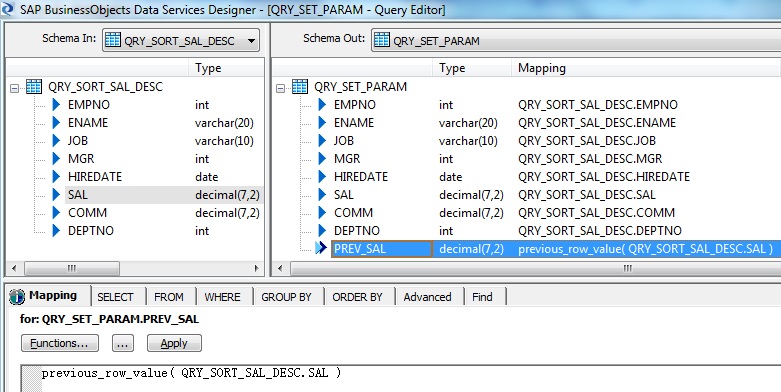781x392 pixels.
Task: Click into the mapping expression editor text
Action: pos(191,373)
